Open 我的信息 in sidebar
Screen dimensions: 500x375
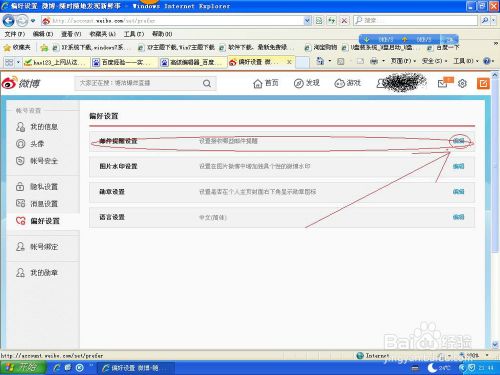pyautogui.click(x=37, y=127)
